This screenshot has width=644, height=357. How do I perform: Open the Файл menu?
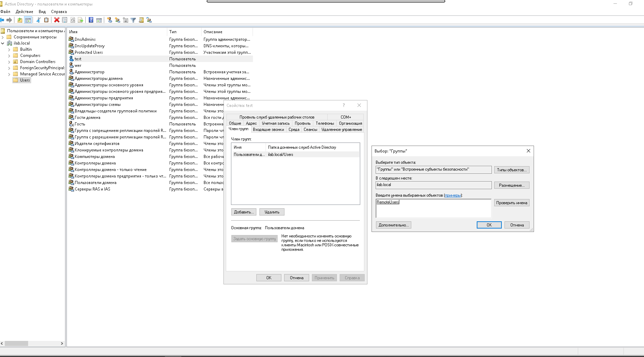coord(5,12)
